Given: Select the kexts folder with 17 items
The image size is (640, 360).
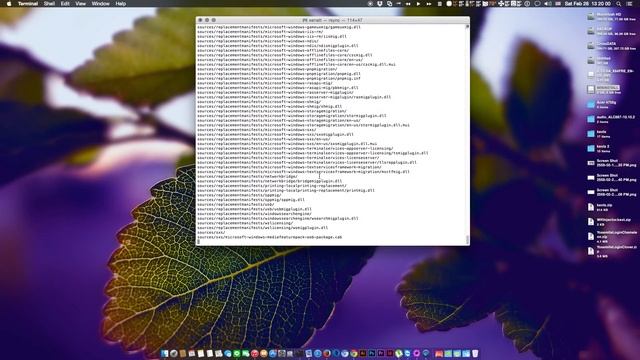Looking at the screenshot, I should click(591, 134).
